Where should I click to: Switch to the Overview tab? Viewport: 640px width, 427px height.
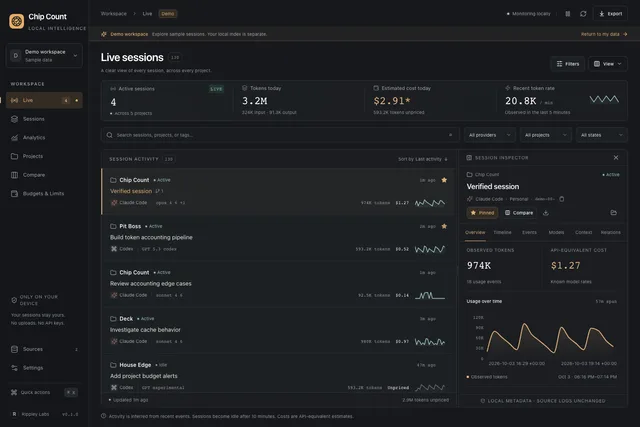click(x=475, y=232)
